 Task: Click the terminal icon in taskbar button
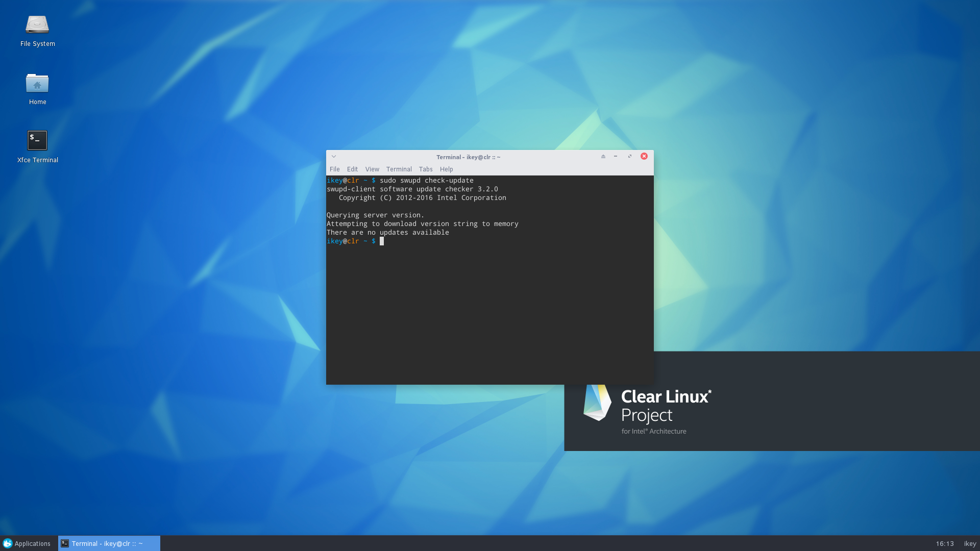pyautogui.click(x=65, y=543)
